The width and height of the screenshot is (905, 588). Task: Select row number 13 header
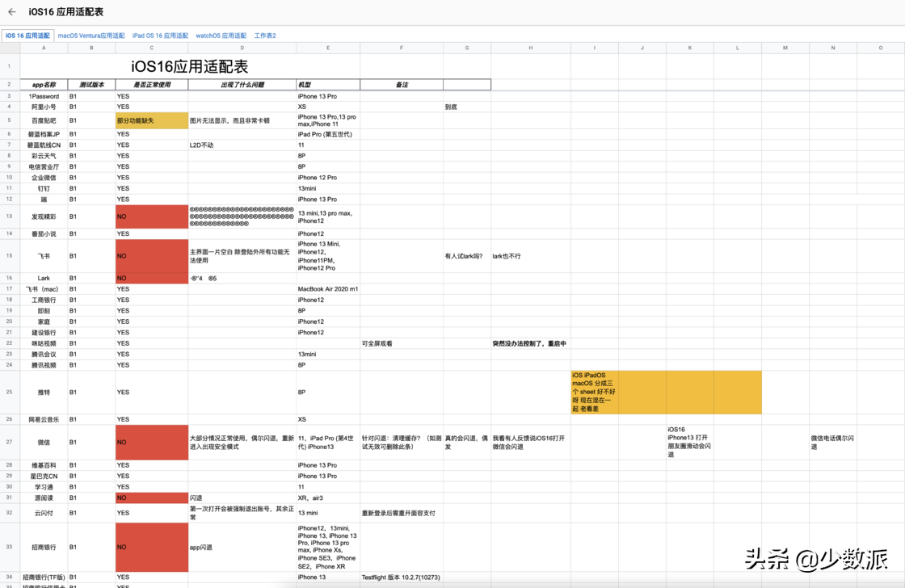pyautogui.click(x=10, y=216)
